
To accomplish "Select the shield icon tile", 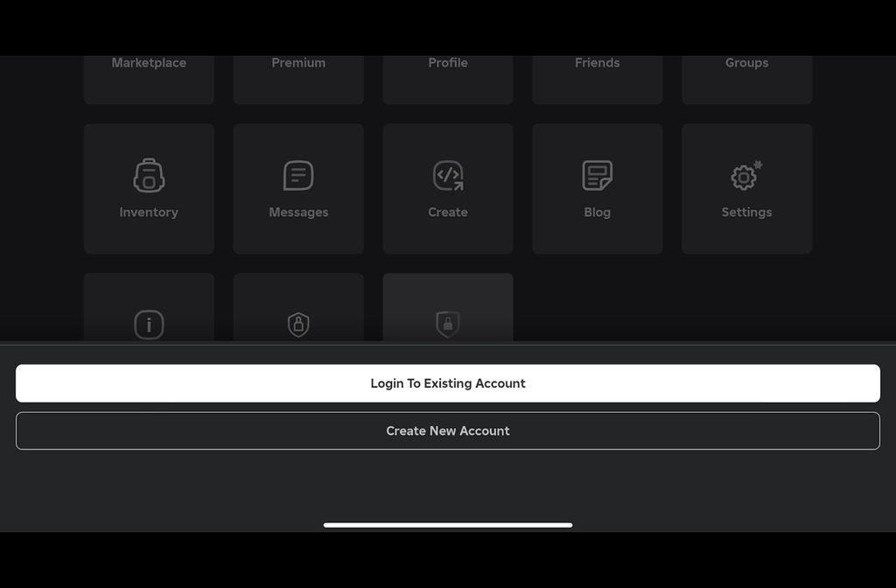I will (x=298, y=324).
